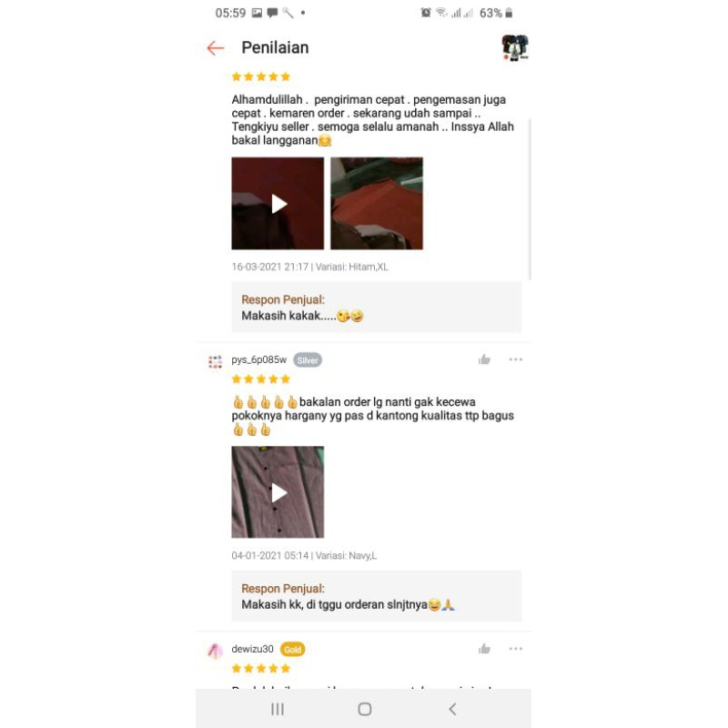The image size is (728, 728).
Task: Like the review by dewizu30
Action: [484, 649]
